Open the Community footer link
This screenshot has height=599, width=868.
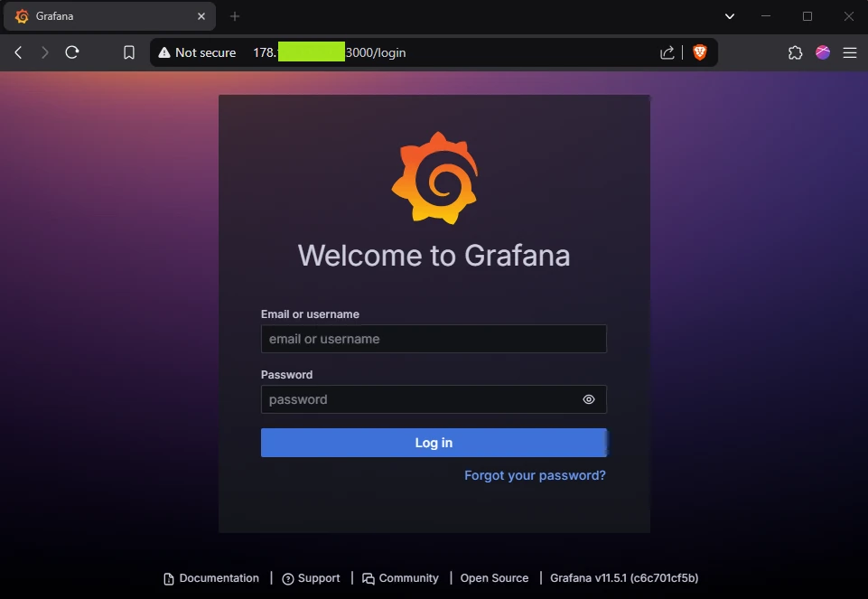coord(407,577)
